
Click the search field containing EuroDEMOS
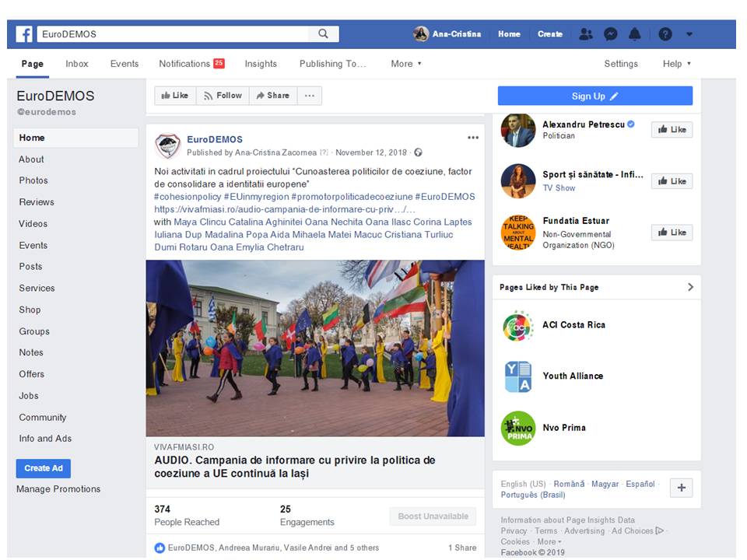point(173,33)
